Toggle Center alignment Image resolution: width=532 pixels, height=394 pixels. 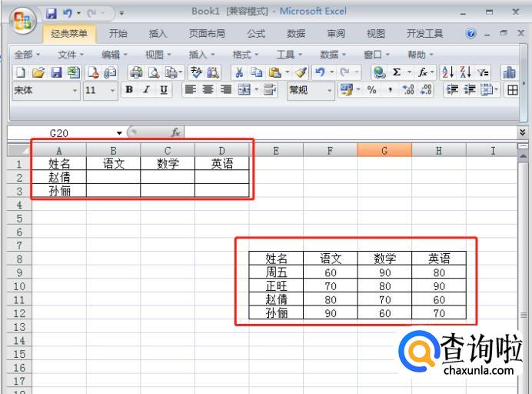[x=208, y=90]
